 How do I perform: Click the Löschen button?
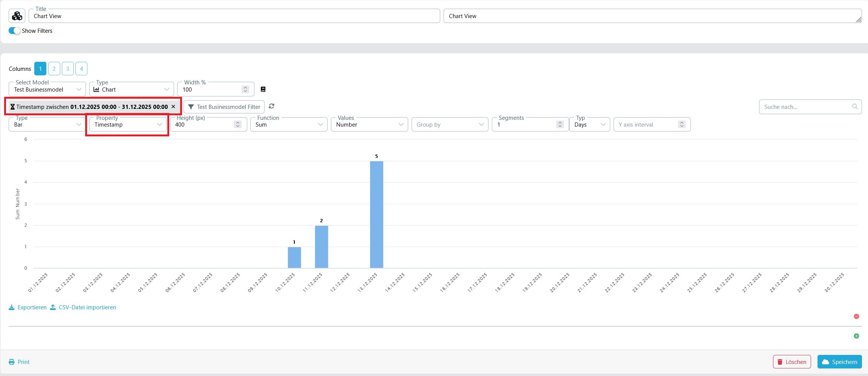click(x=791, y=362)
